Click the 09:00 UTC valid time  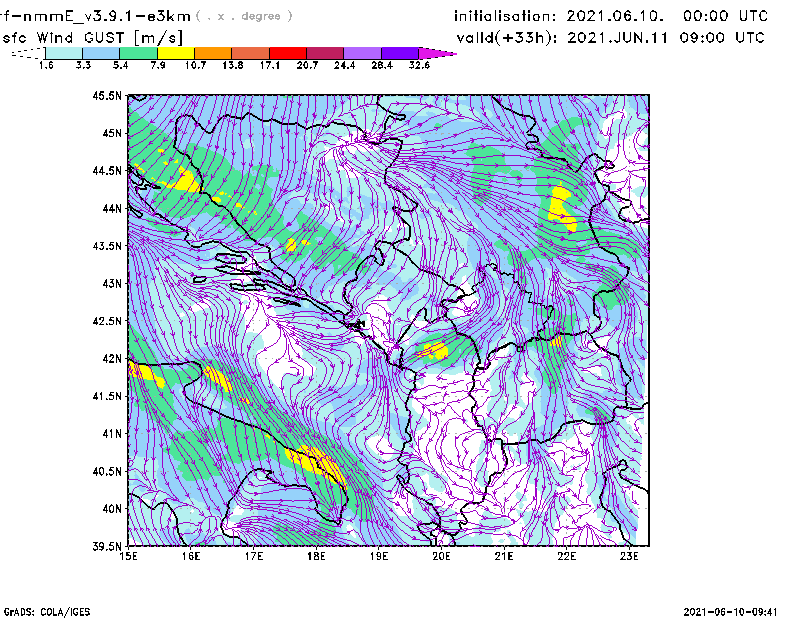[x=722, y=38]
